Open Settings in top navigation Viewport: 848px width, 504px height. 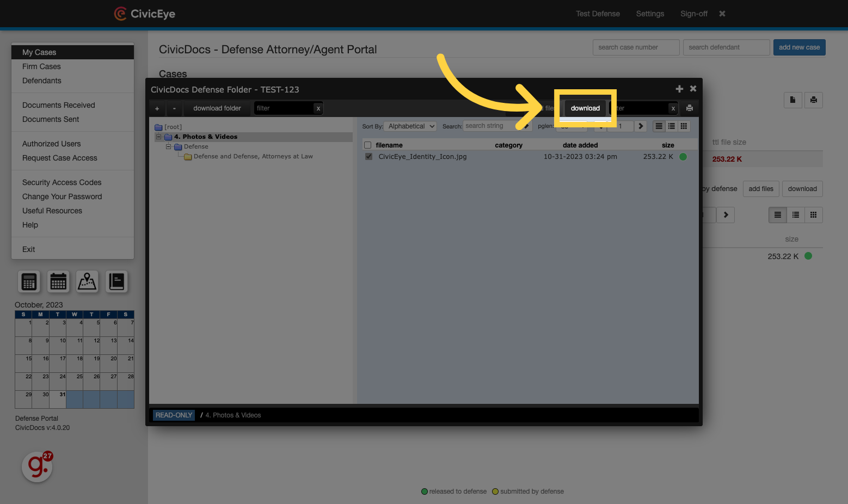650,14
